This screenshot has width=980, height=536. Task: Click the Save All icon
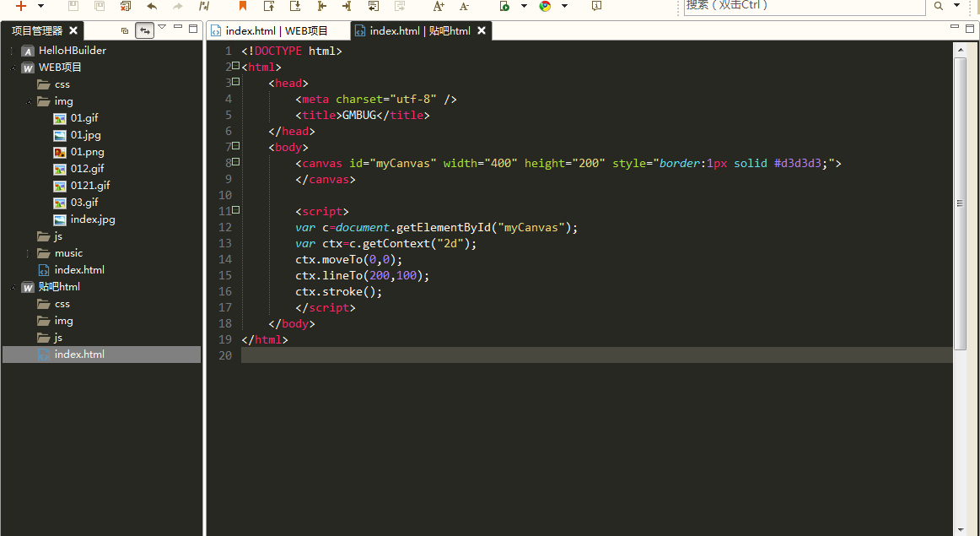coord(100,6)
